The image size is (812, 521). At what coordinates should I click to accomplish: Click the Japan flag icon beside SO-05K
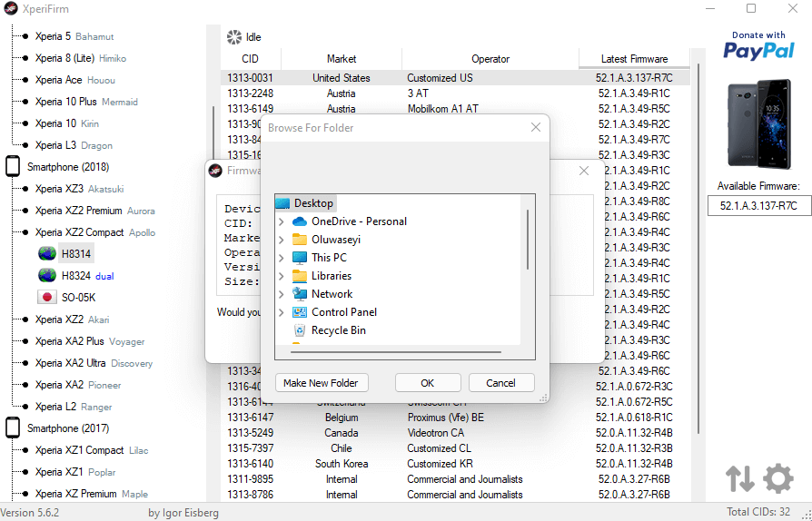(47, 297)
